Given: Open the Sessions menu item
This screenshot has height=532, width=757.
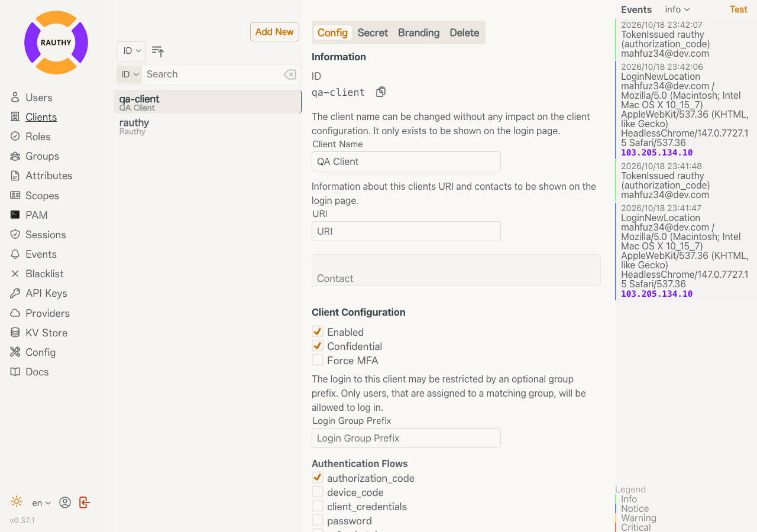Looking at the screenshot, I should pyautogui.click(x=46, y=235).
